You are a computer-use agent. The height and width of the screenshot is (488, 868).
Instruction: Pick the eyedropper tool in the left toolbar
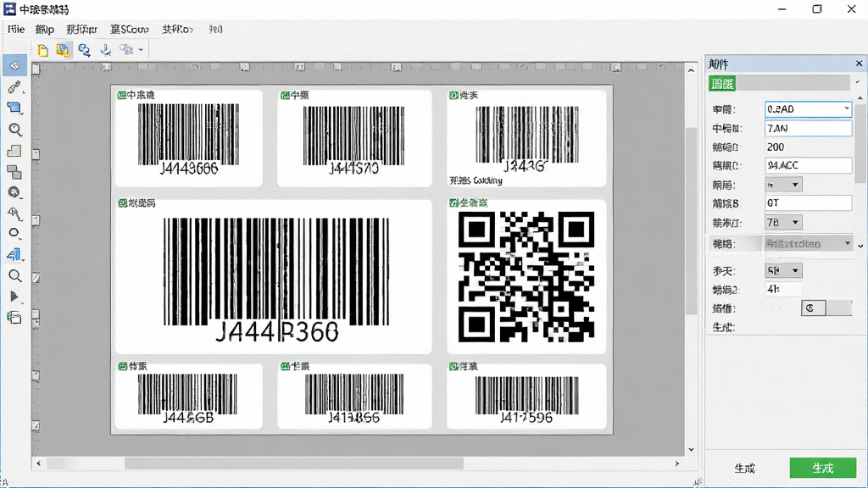[14, 87]
